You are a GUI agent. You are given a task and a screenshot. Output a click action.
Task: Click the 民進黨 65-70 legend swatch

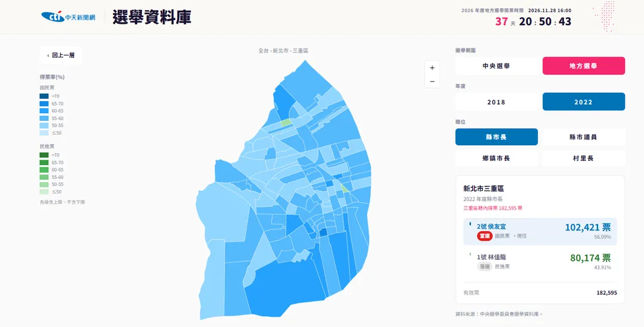point(44,163)
